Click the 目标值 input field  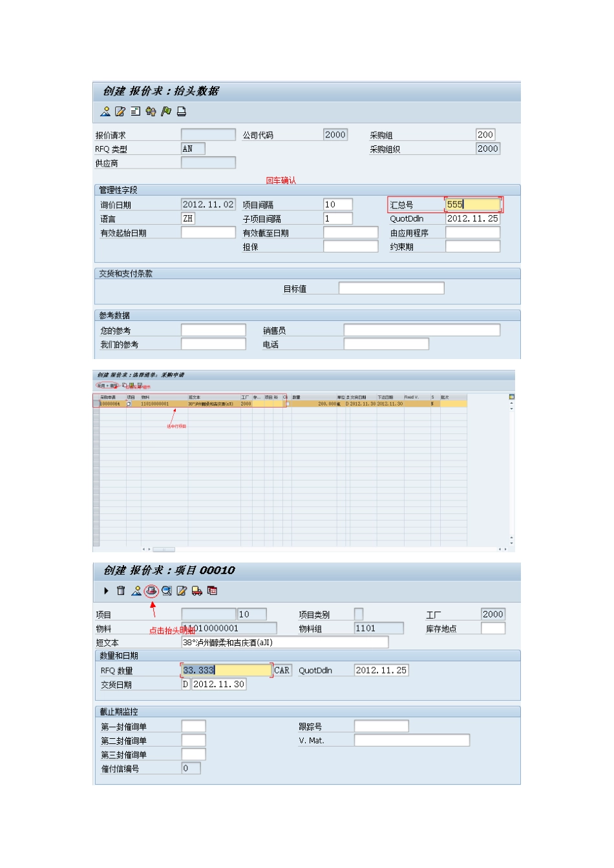point(392,288)
